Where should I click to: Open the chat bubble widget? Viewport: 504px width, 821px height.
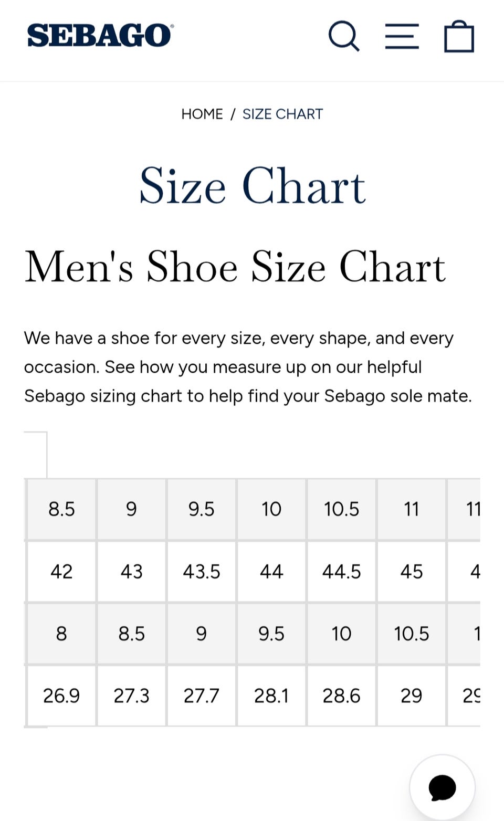pos(442,787)
